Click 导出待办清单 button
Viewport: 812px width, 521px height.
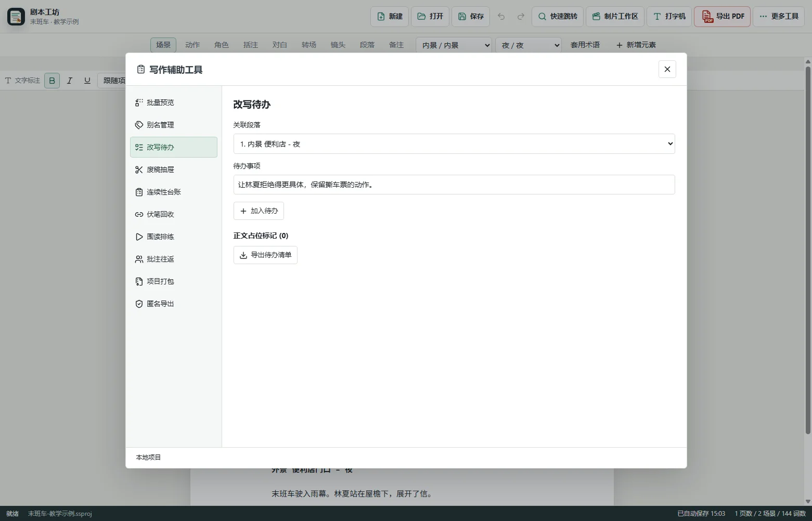point(265,255)
